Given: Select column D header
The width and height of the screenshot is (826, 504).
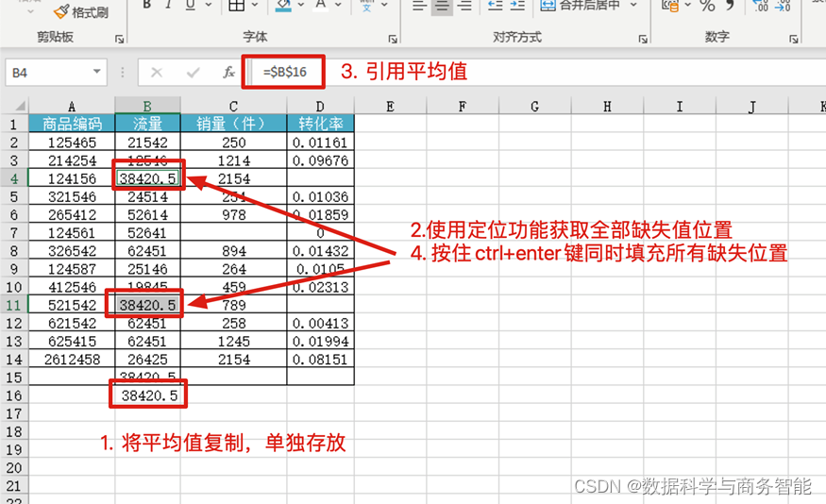Looking at the screenshot, I should (320, 107).
